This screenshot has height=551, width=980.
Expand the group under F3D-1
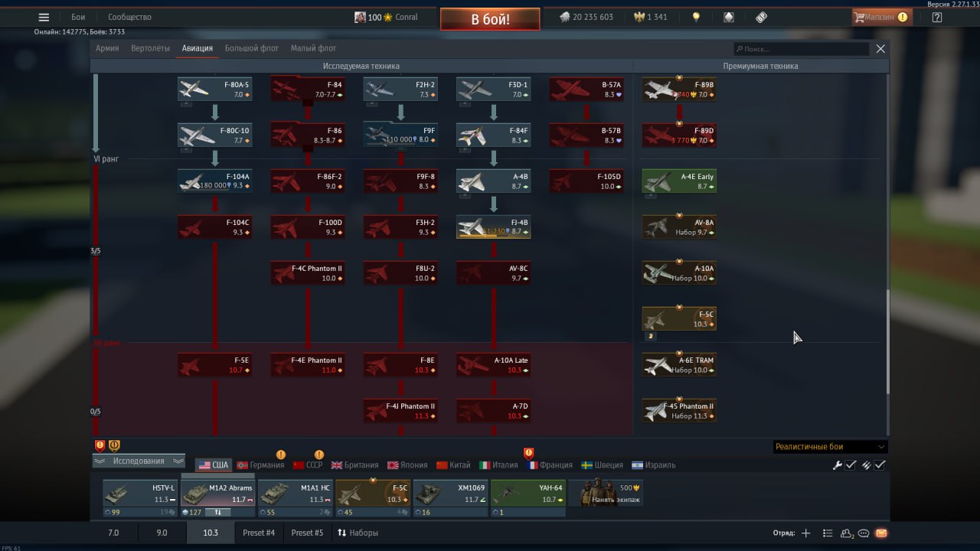click(465, 103)
